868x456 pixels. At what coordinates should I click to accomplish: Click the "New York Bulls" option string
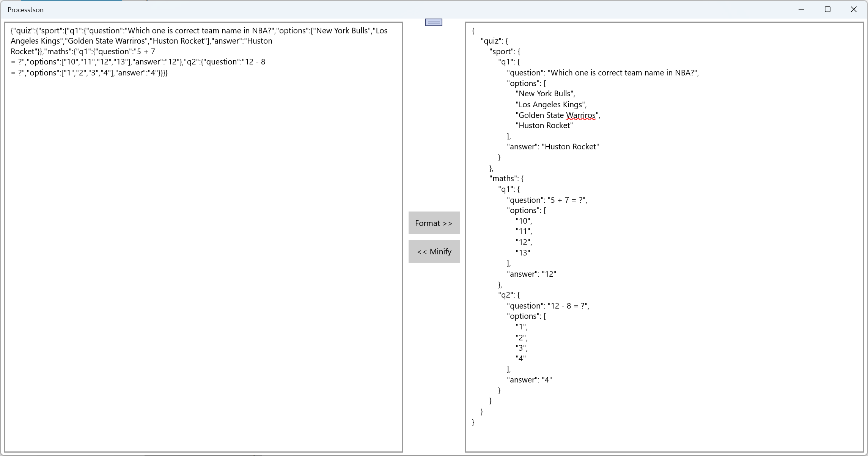point(544,93)
